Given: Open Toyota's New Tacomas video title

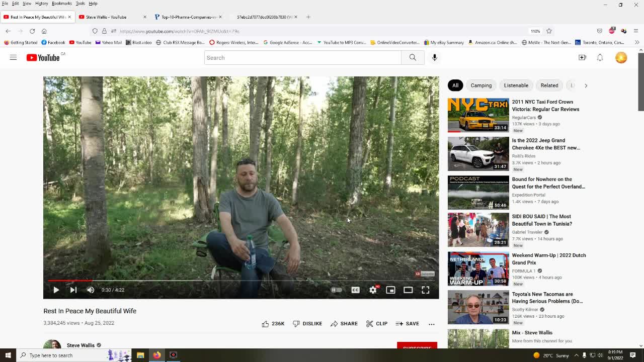Looking at the screenshot, I should [547, 298].
